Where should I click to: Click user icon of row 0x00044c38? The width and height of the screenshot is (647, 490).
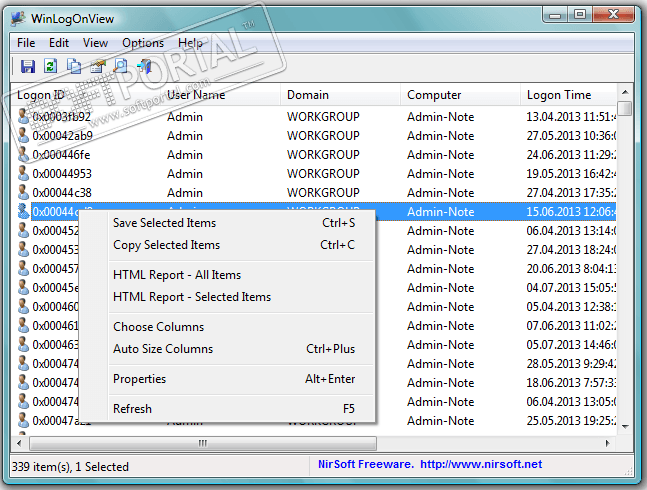[24, 192]
